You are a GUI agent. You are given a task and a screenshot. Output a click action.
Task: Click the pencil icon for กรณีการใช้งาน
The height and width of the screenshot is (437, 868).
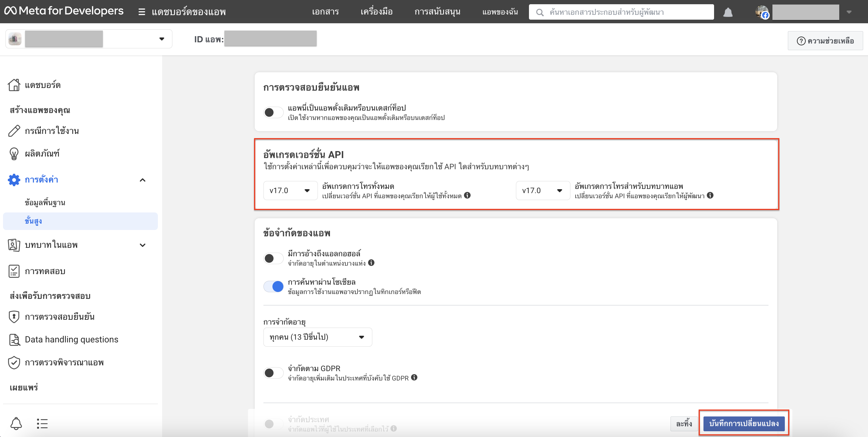pyautogui.click(x=14, y=131)
